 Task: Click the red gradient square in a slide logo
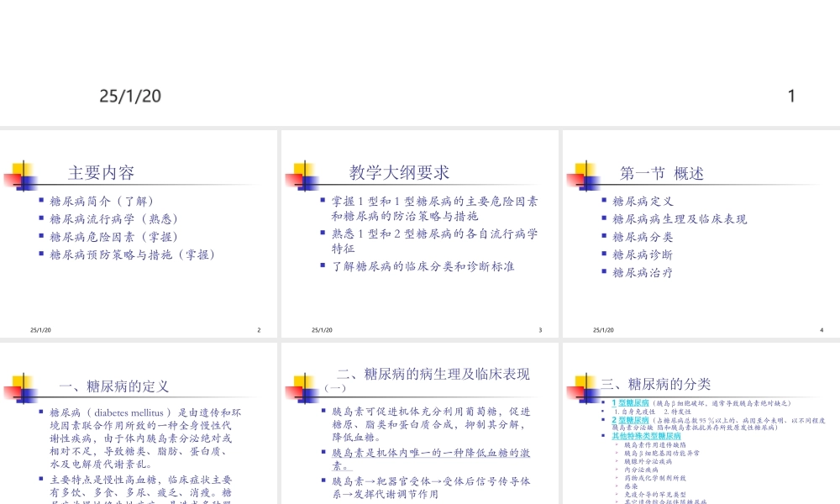pos(11,180)
